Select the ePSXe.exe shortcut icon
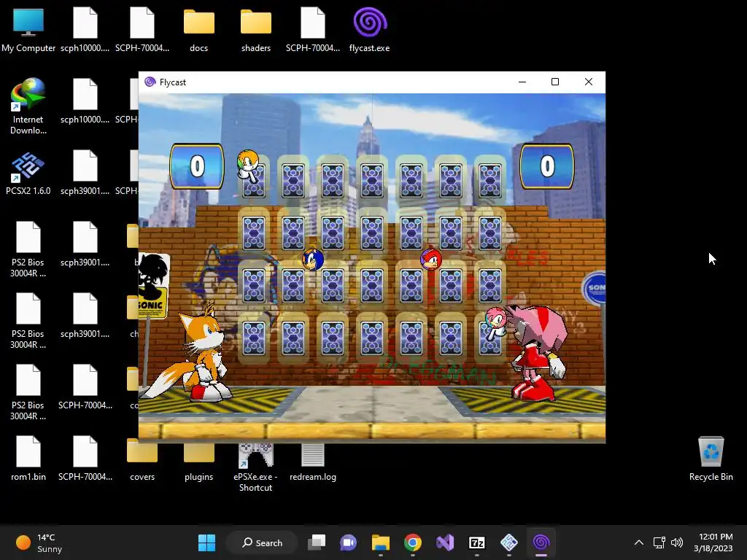 pyautogui.click(x=256, y=467)
